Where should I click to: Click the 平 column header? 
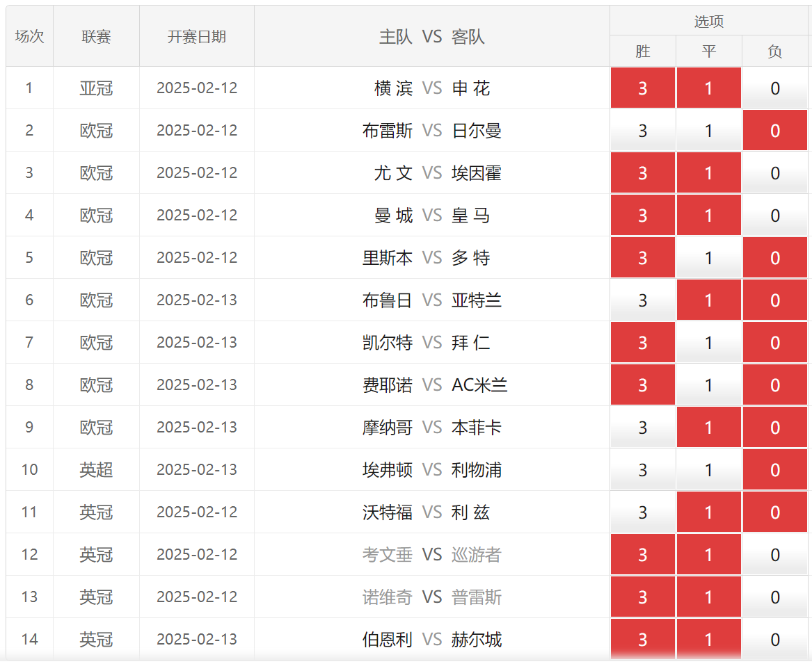708,51
